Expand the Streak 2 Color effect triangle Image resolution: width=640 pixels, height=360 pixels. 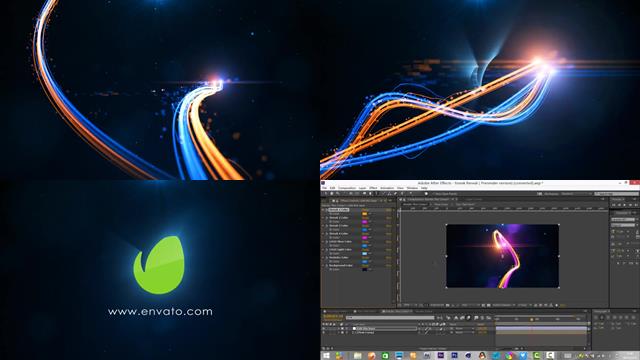pyautogui.click(x=327, y=218)
